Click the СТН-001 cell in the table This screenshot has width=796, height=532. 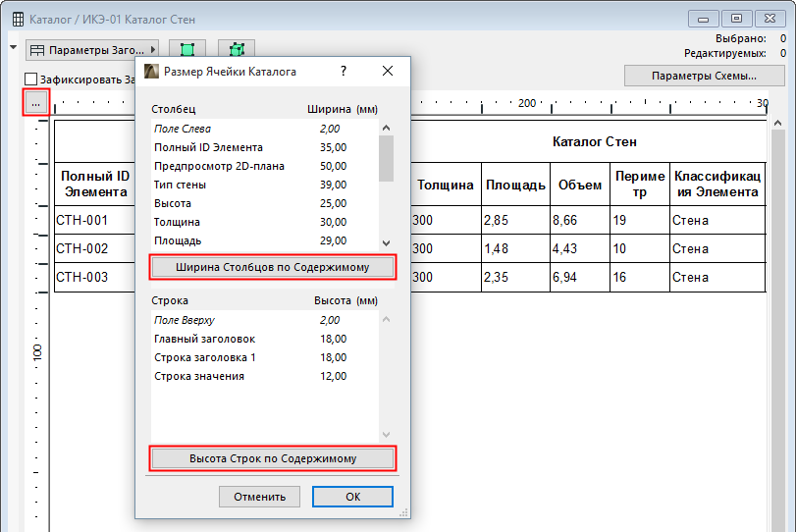[x=95, y=220]
